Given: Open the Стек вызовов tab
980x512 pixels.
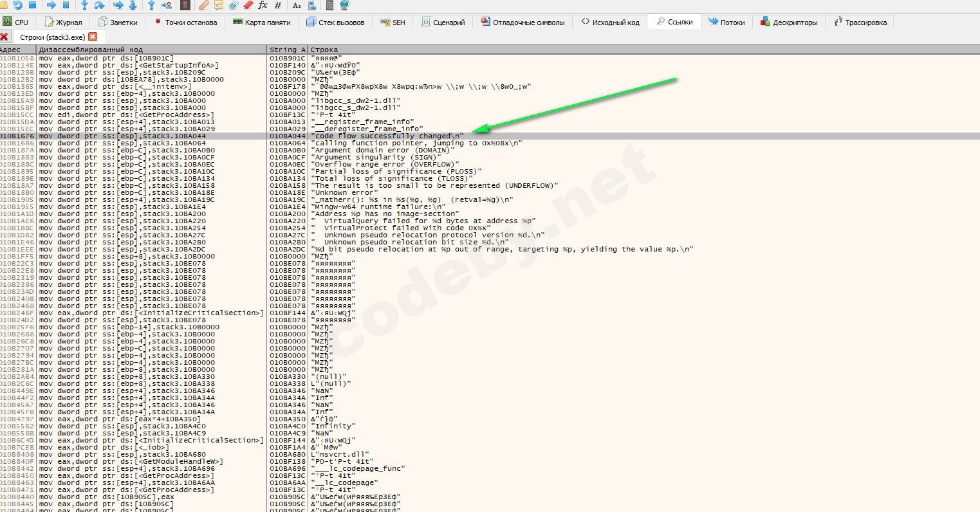Looking at the screenshot, I should point(335,22).
